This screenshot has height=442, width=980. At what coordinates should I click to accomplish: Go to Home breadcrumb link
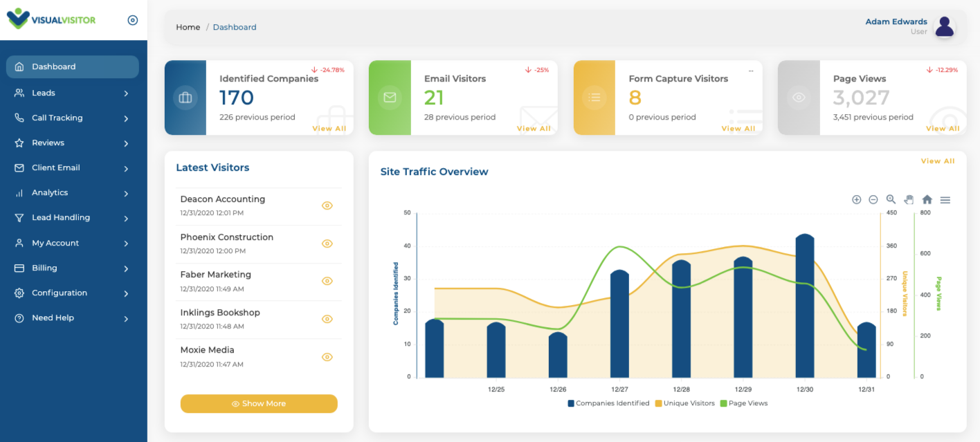[x=188, y=27]
